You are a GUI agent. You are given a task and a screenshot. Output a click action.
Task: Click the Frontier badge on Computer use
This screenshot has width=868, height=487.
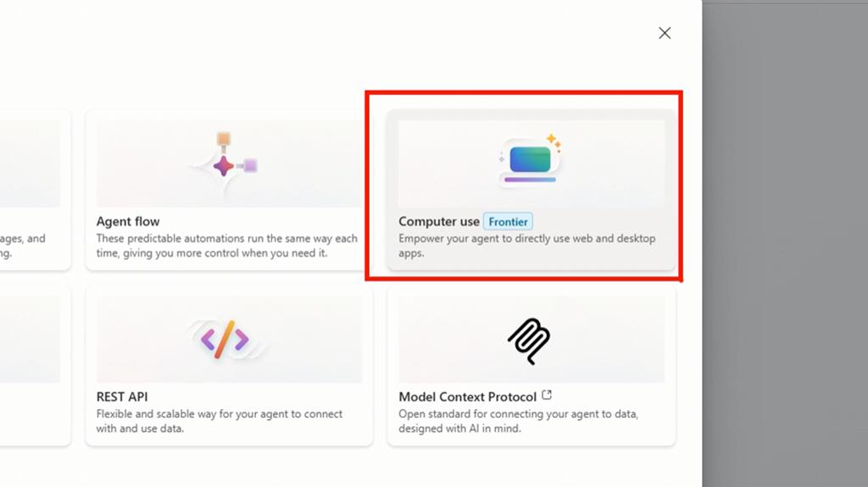508,222
